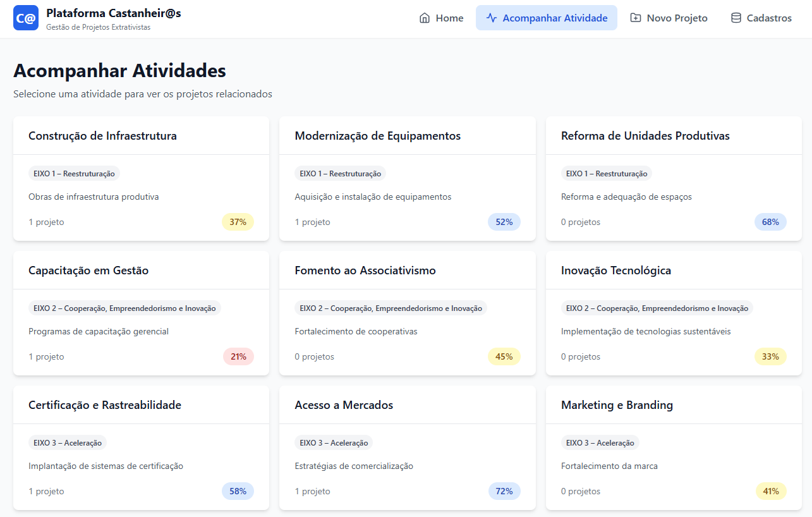Open the Fomento ao Associativismo card
Image resolution: width=812 pixels, height=517 pixels.
pos(407,313)
